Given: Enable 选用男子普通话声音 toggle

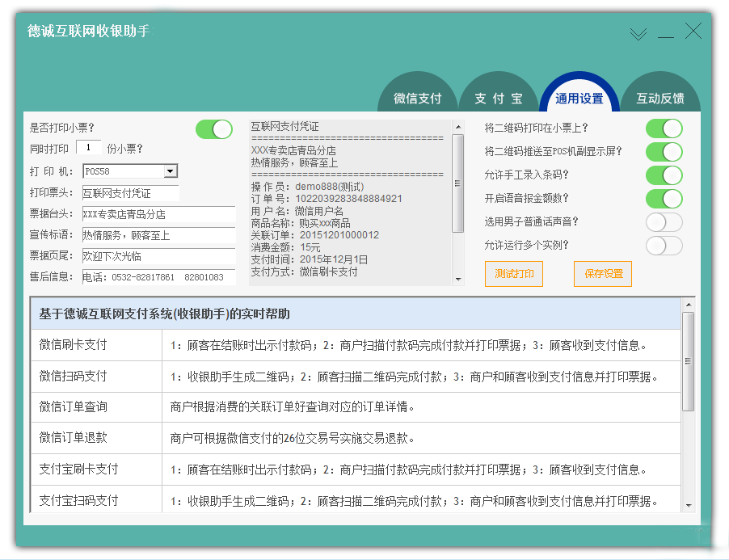Looking at the screenshot, I should pyautogui.click(x=664, y=222).
